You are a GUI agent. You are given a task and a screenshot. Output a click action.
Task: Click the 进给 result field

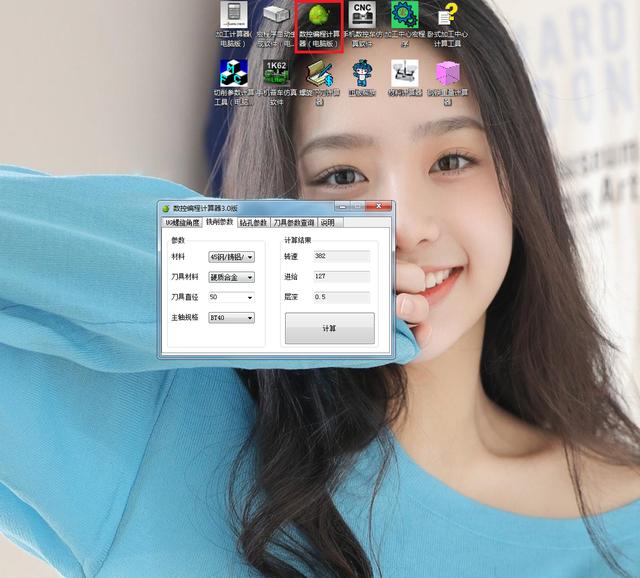tap(340, 277)
